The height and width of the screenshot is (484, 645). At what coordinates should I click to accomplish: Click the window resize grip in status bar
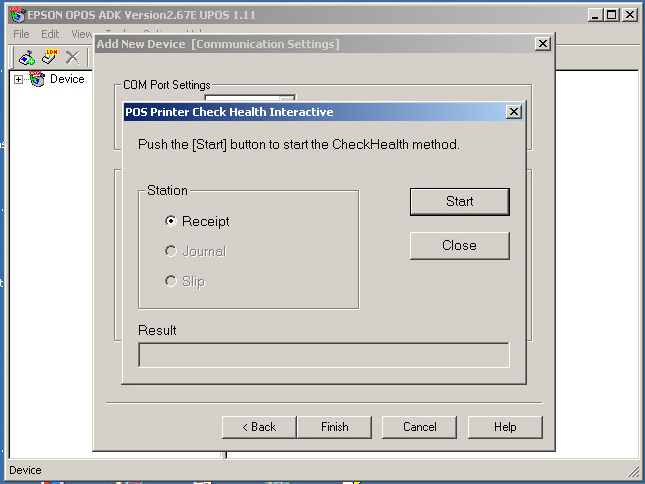coord(633,472)
